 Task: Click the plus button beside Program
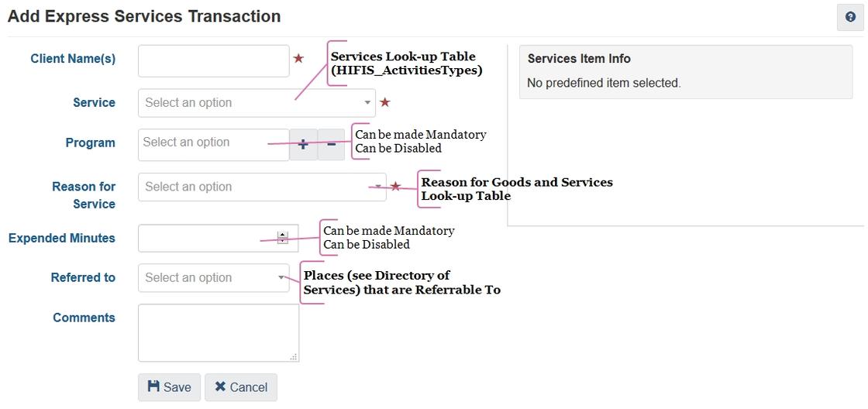(x=303, y=144)
